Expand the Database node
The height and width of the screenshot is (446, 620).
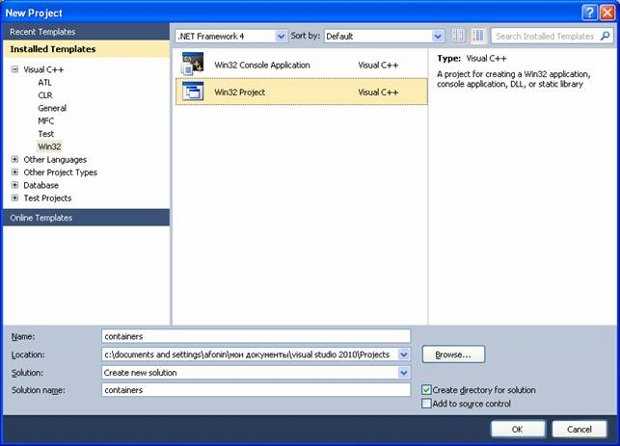coord(15,185)
